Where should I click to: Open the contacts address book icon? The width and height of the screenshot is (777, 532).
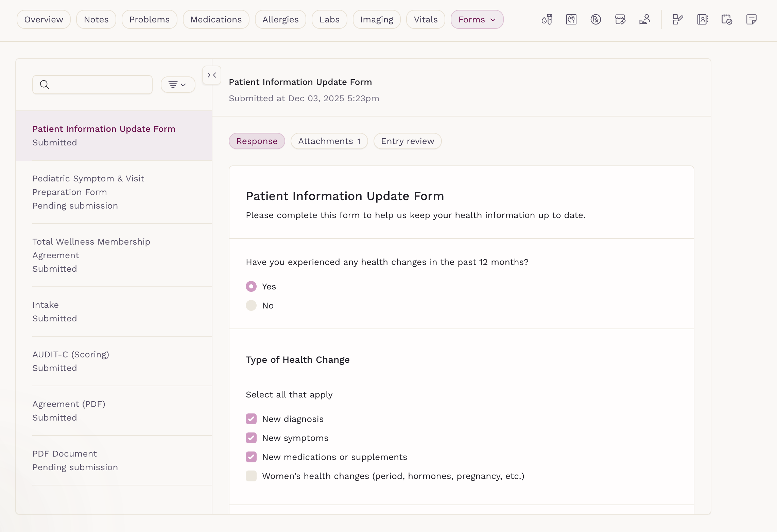(x=702, y=19)
